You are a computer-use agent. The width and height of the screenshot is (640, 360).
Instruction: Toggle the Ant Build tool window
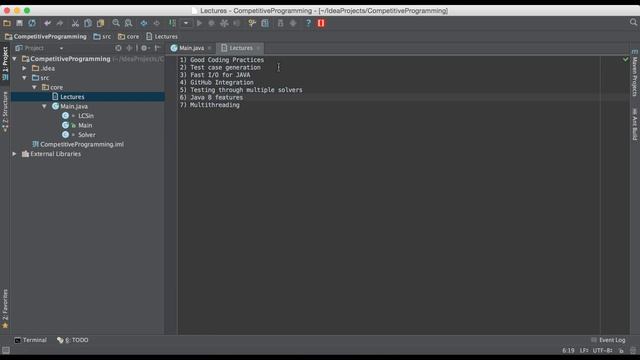click(635, 124)
